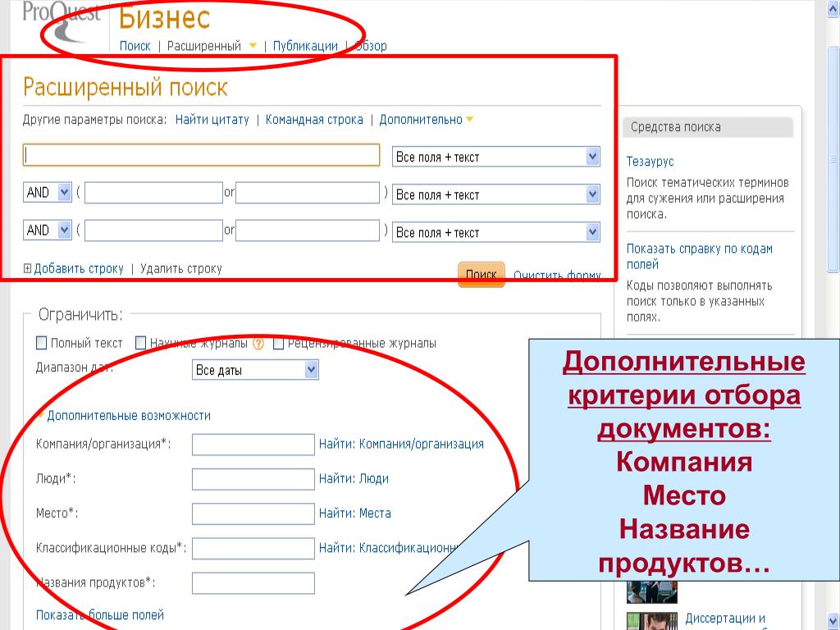Screen dimensions: 840x630
Task: Collapse the Дополнительные возможности section
Action: (x=129, y=416)
